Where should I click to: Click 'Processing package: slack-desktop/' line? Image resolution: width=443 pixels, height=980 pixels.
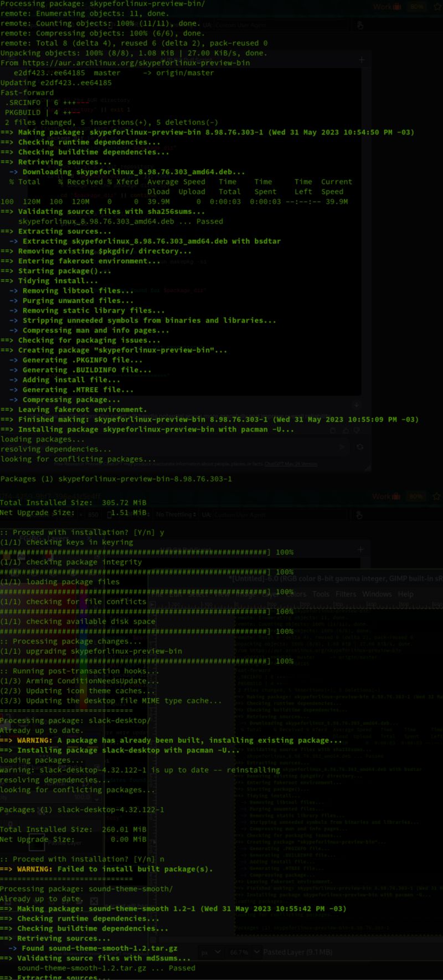coord(75,721)
